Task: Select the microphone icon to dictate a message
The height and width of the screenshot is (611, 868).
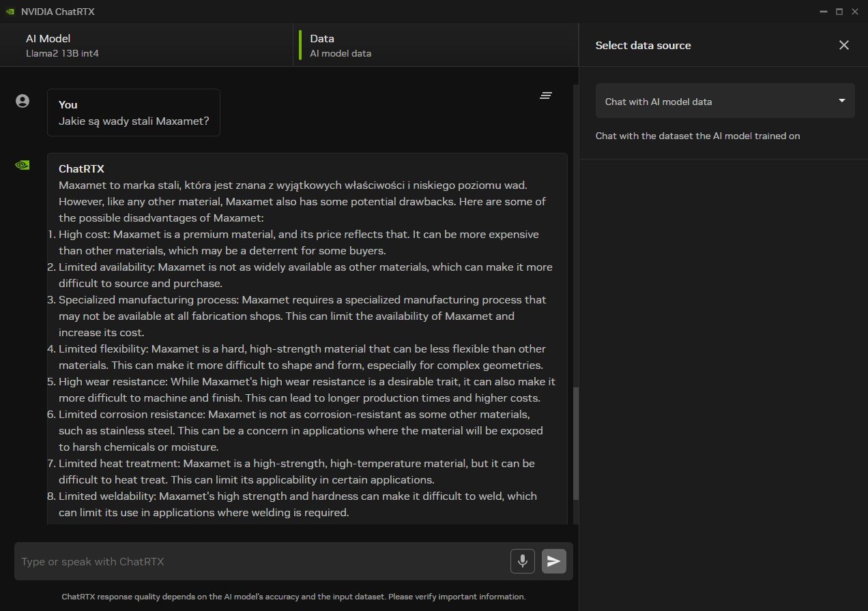Action: (x=522, y=561)
